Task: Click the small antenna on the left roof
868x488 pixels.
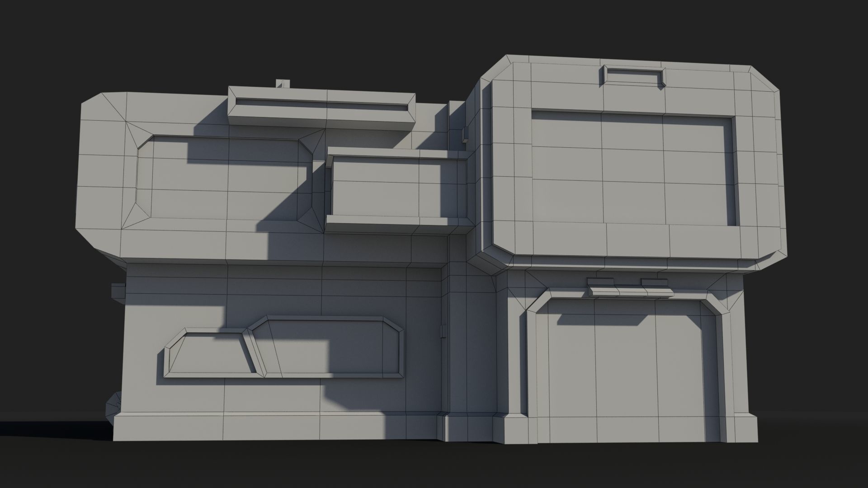Action: tap(283, 84)
